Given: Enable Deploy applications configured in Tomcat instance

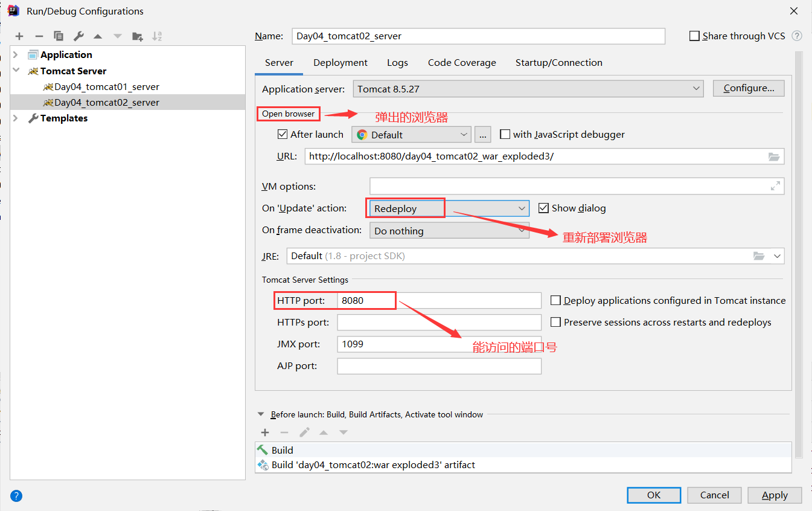Looking at the screenshot, I should tap(556, 300).
